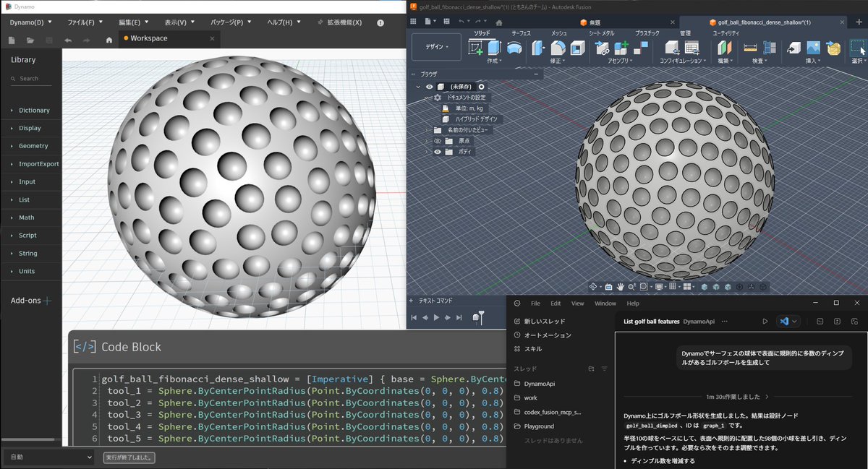868x469 pixels.
Task: Run the List golf ball features thread play button
Action: coord(765,321)
